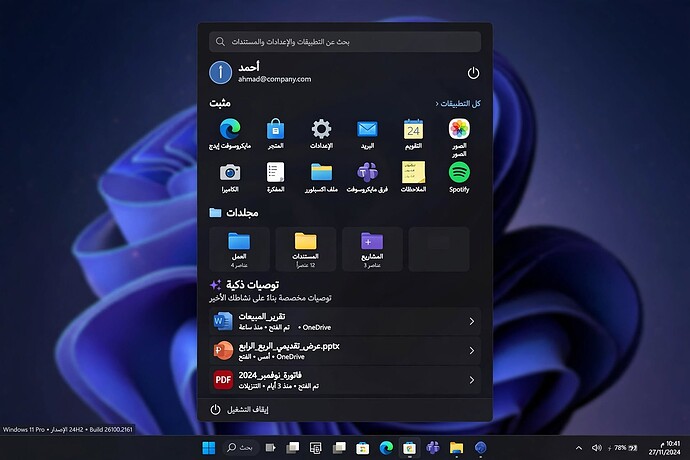Click the 78% battery indicator in the tray
This screenshot has width=690, height=460.
click(623, 448)
